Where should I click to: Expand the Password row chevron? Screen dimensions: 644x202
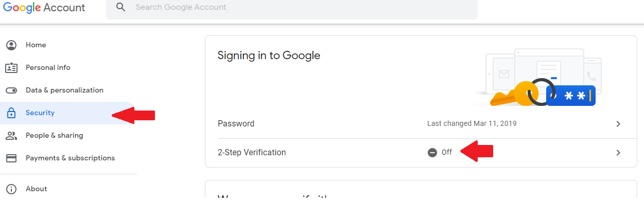click(618, 124)
